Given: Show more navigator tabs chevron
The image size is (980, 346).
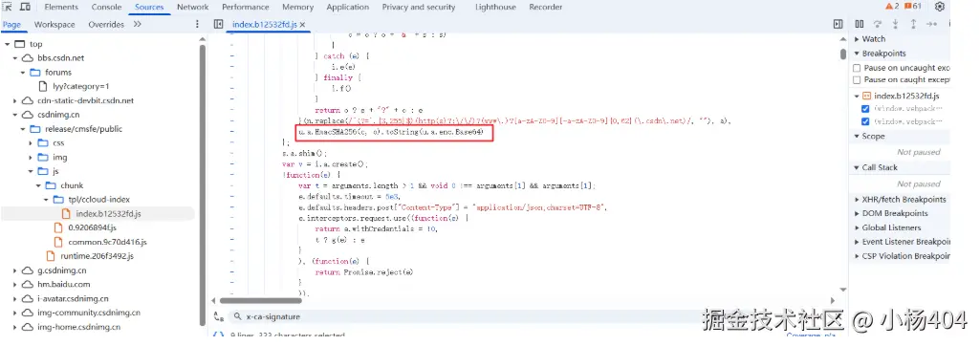Looking at the screenshot, I should point(138,24).
